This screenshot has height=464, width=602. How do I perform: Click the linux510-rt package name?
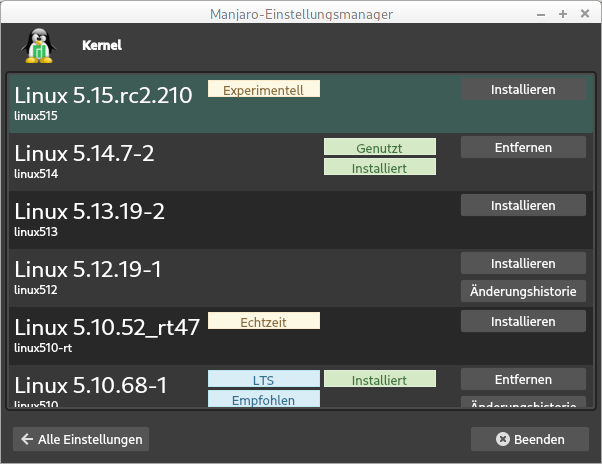coord(43,348)
